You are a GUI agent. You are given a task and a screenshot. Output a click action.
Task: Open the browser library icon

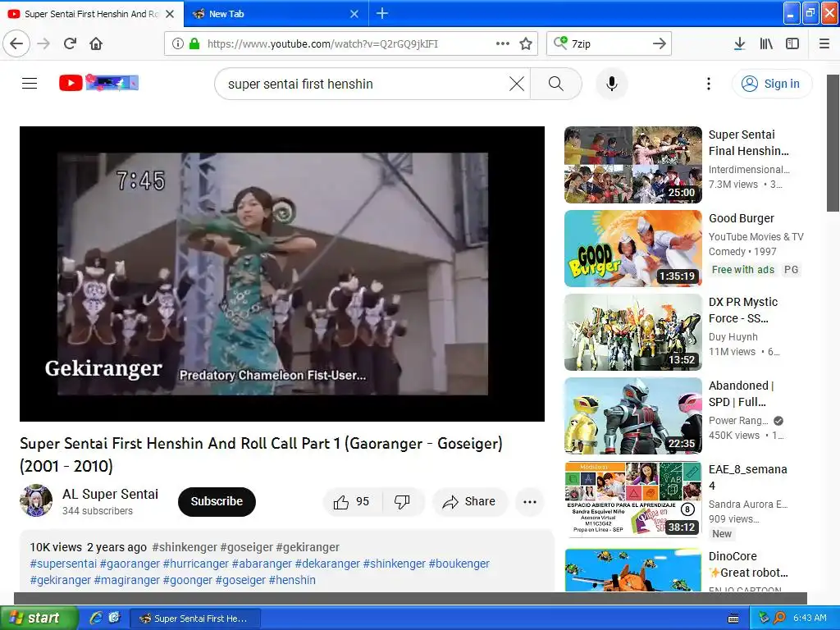(x=766, y=43)
